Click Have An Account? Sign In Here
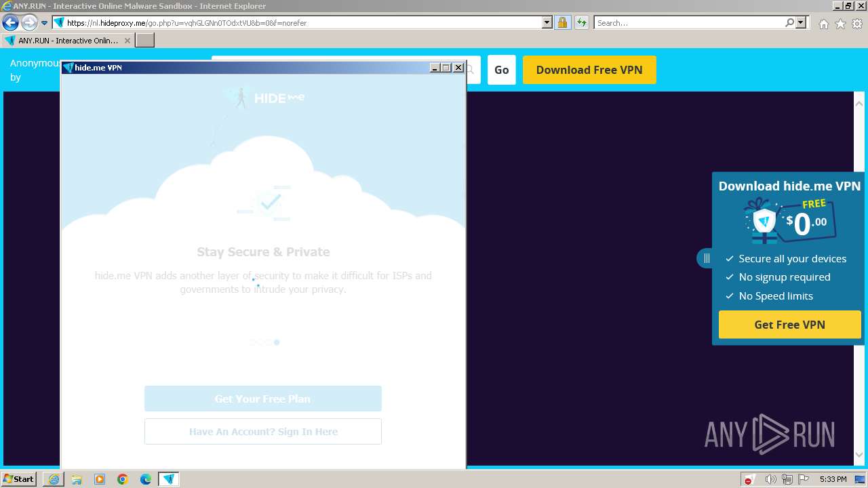This screenshot has width=868, height=488. pyautogui.click(x=263, y=432)
